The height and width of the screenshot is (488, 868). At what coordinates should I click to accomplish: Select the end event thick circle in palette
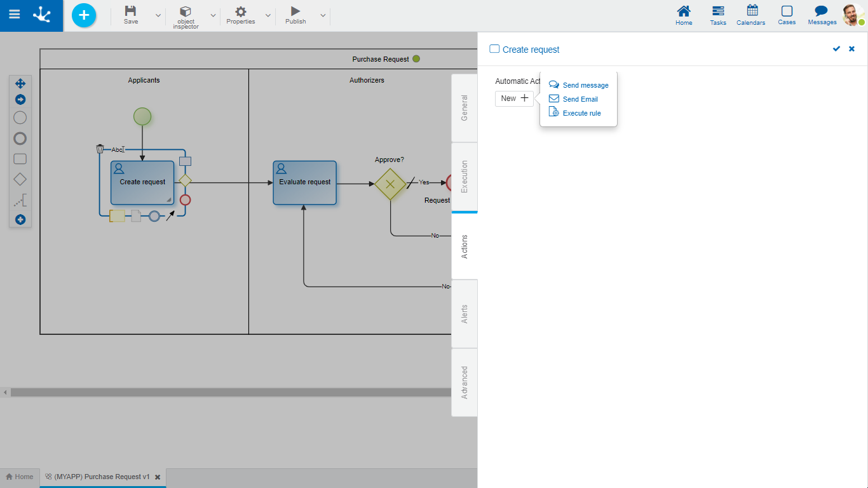click(20, 139)
